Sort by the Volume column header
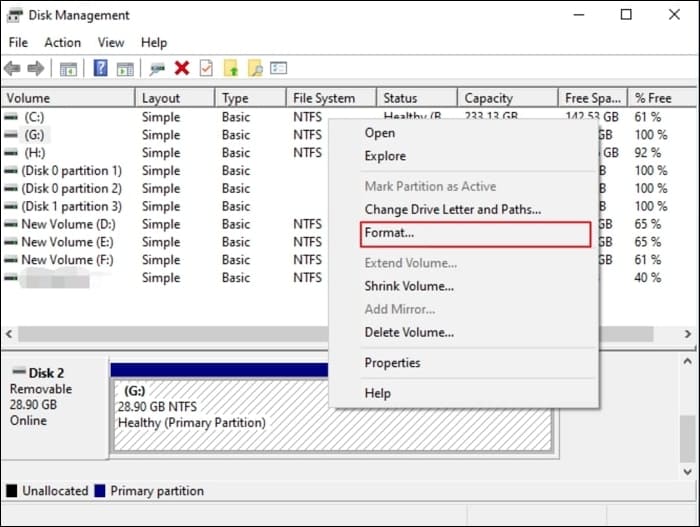Screen dimensions: 700x527 point(28,98)
